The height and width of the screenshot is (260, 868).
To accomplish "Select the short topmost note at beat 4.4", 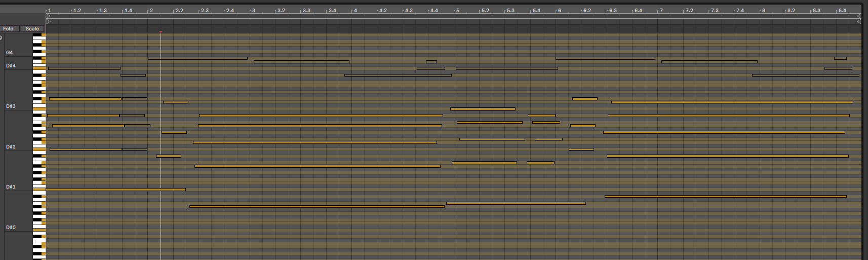I will 431,62.
